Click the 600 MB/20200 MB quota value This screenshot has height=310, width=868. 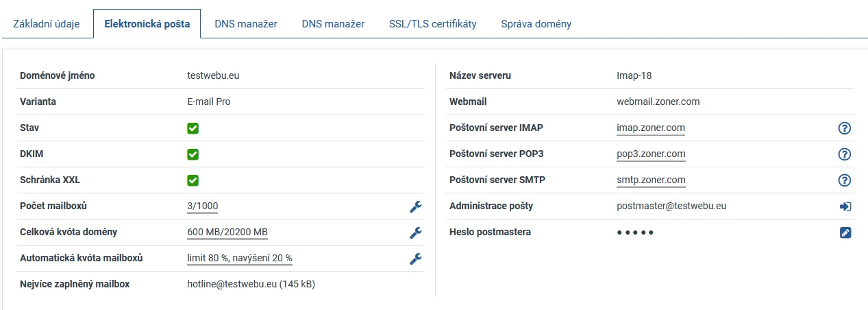pyautogui.click(x=227, y=232)
